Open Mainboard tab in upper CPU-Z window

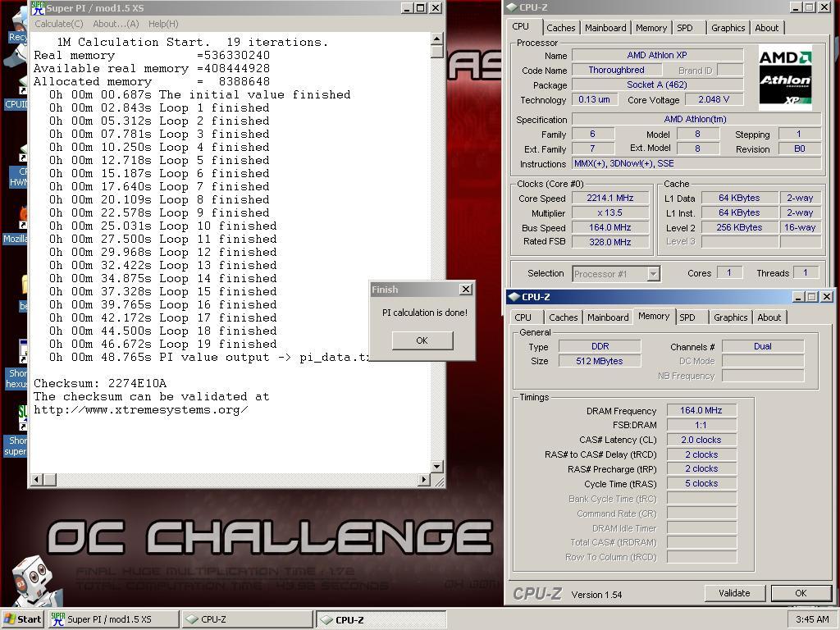(x=605, y=28)
